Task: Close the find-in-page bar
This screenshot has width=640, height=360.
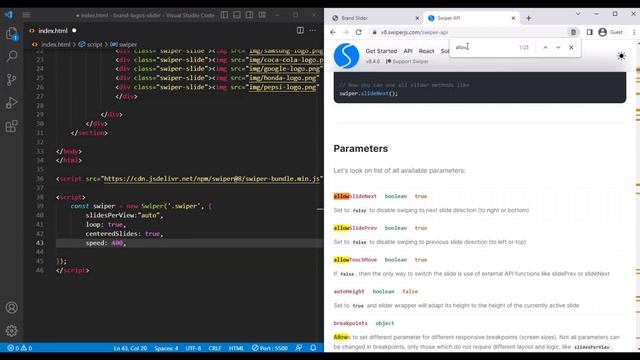Action: [571, 47]
